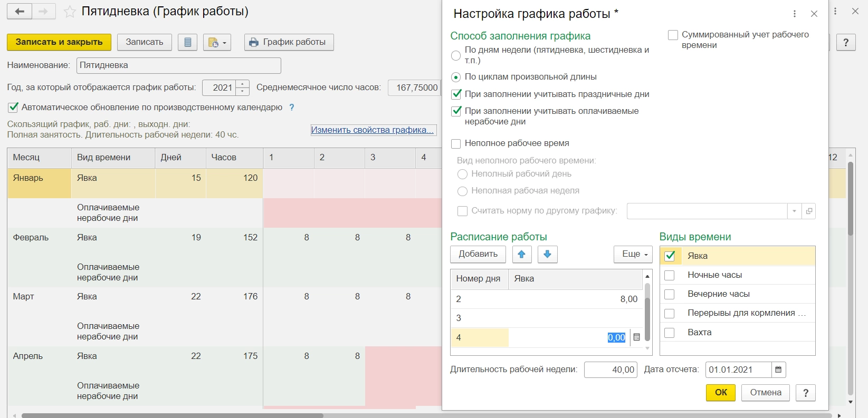Viewport: 868px width, 418px height.
Task: Tick the Неполное рабочее время checkbox
Action: [x=456, y=143]
